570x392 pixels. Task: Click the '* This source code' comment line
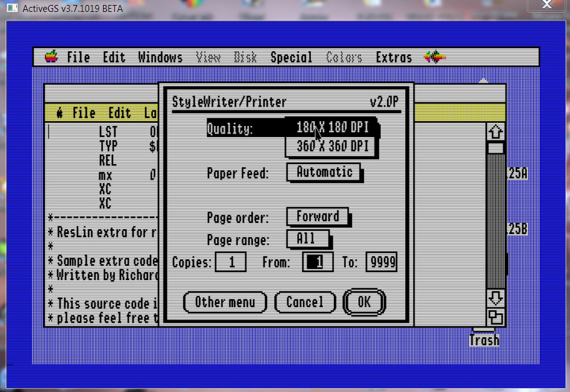point(103,304)
